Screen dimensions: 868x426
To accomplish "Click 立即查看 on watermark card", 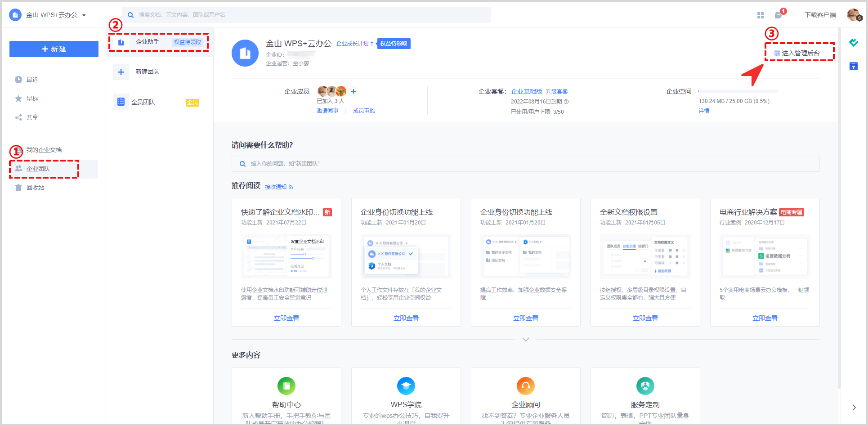I will coord(286,318).
